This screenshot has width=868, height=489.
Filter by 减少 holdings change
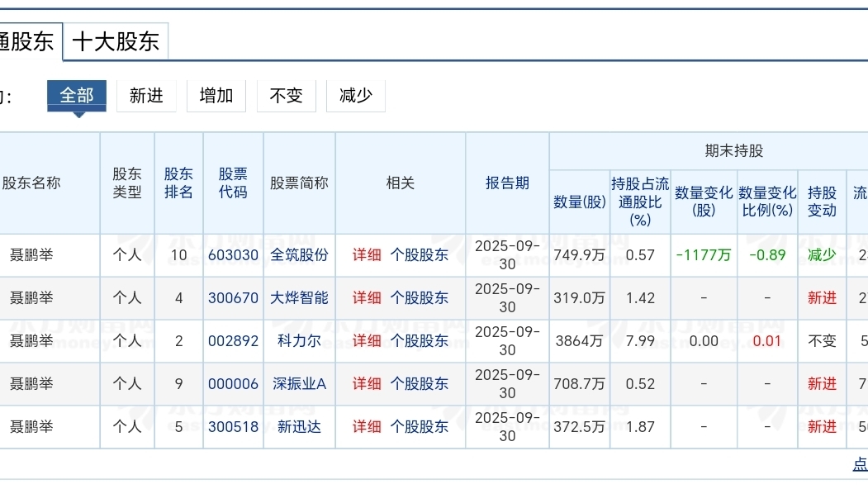pyautogui.click(x=356, y=96)
